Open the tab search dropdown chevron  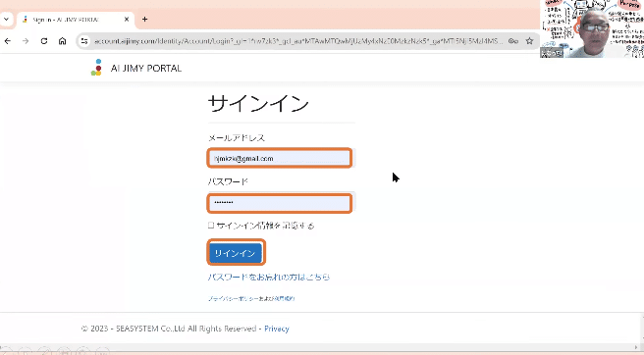click(6, 20)
